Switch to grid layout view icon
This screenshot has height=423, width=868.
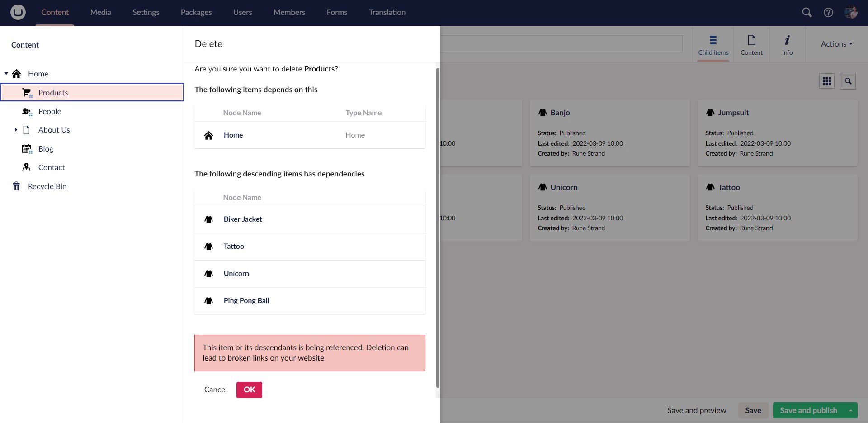click(x=827, y=81)
